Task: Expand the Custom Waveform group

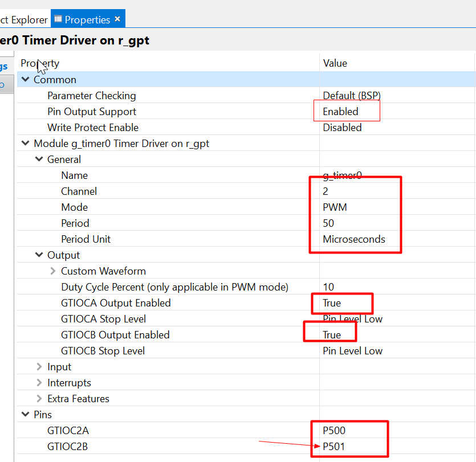Action: pyautogui.click(x=53, y=271)
